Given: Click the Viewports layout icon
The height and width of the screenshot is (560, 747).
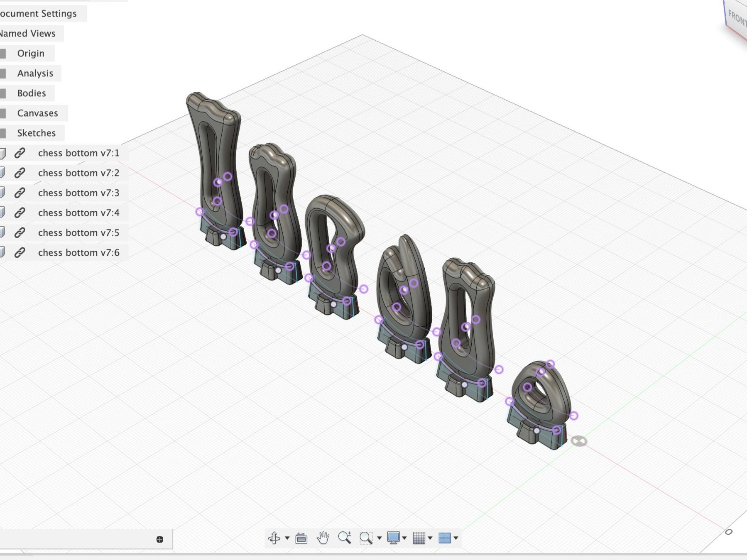Looking at the screenshot, I should [x=445, y=538].
